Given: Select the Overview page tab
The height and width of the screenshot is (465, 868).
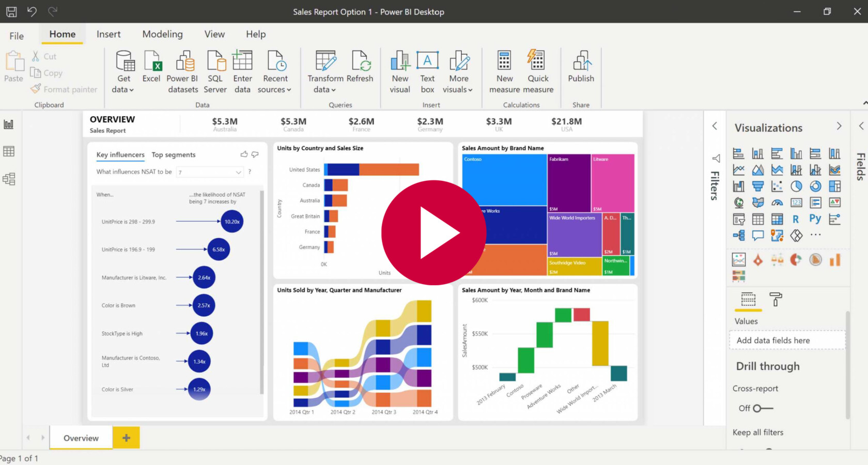Looking at the screenshot, I should (x=81, y=438).
